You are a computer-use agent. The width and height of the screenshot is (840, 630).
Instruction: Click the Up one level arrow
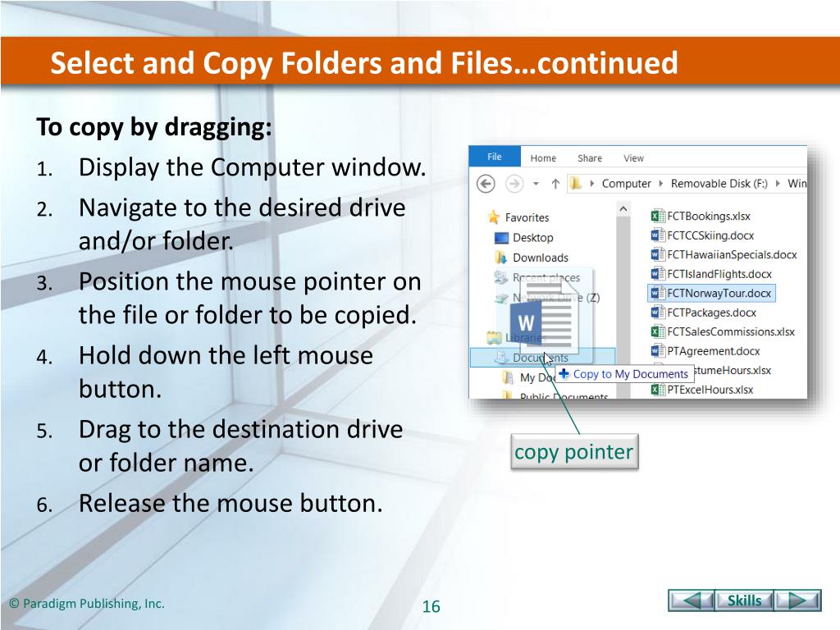tap(555, 184)
